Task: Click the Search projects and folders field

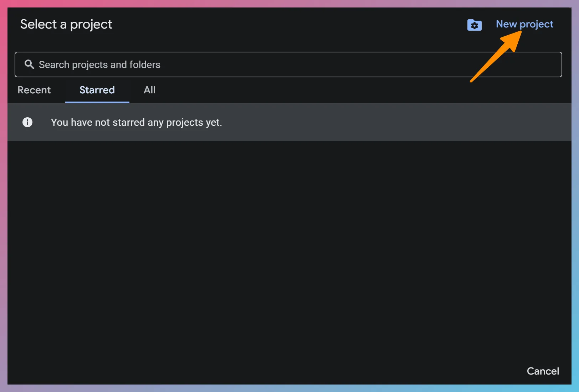Action: point(250,65)
